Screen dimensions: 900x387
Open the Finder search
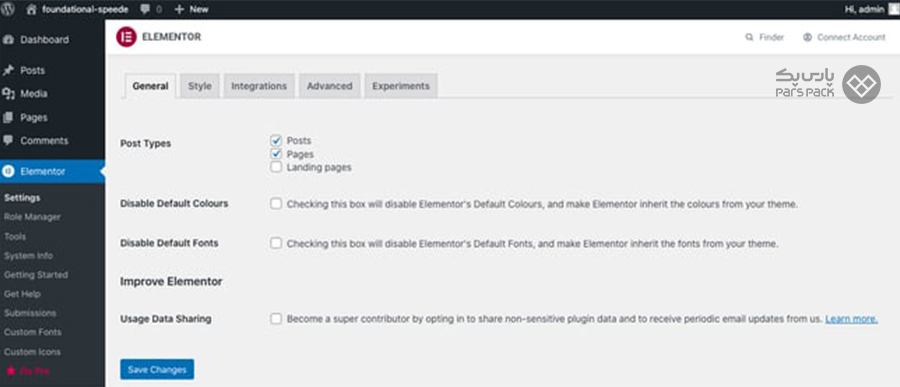[765, 37]
